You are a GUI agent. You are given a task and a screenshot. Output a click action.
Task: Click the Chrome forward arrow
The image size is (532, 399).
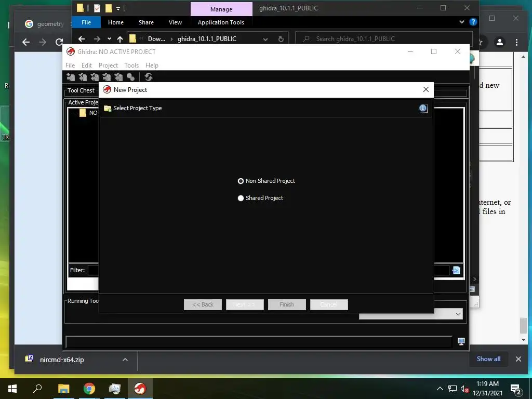(43, 42)
